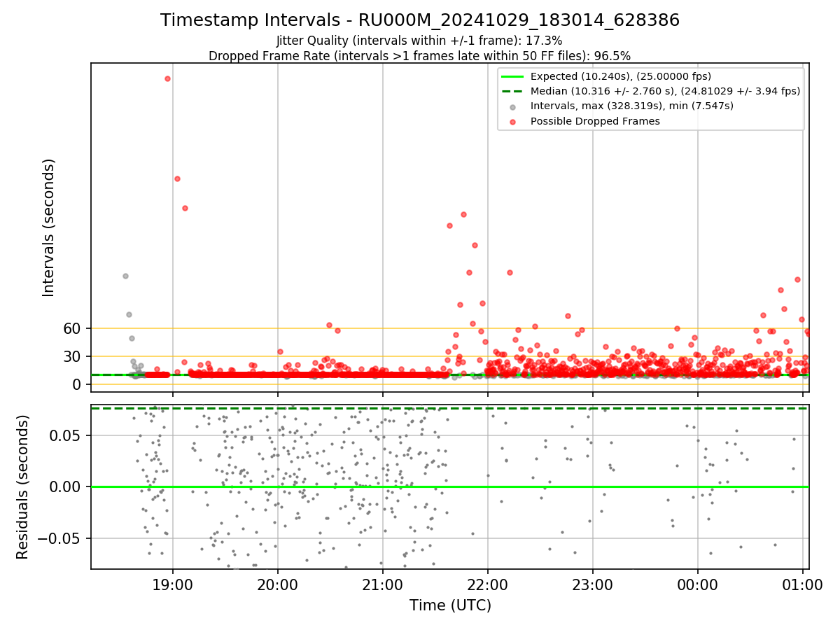Click the red legend marker for Possible Dropped Frames
This screenshot has width=840, height=630.
512,122
